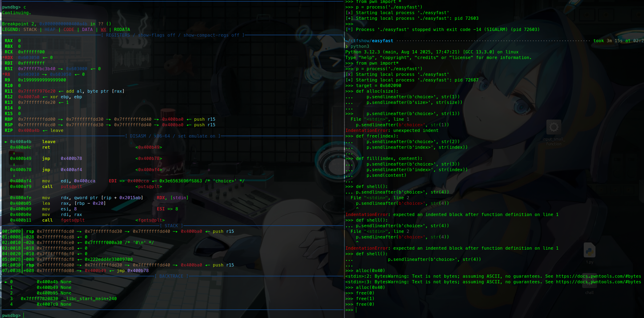
Task: Select the HEAP label in the LEGEND line
Action: pyautogui.click(x=50, y=30)
